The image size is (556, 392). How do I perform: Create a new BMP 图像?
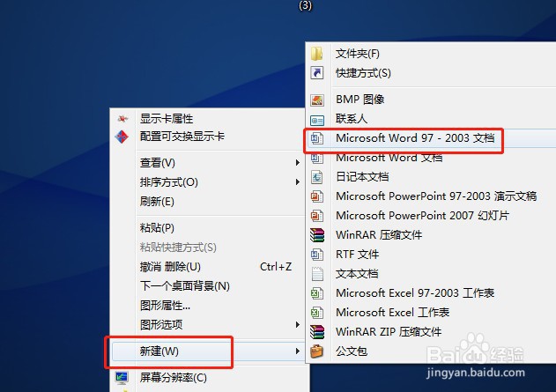point(360,100)
